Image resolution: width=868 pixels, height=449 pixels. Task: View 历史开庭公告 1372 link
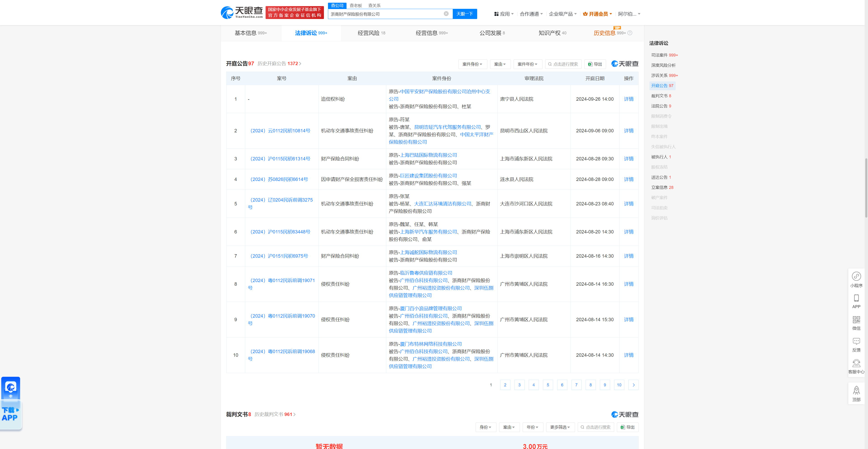279,63
